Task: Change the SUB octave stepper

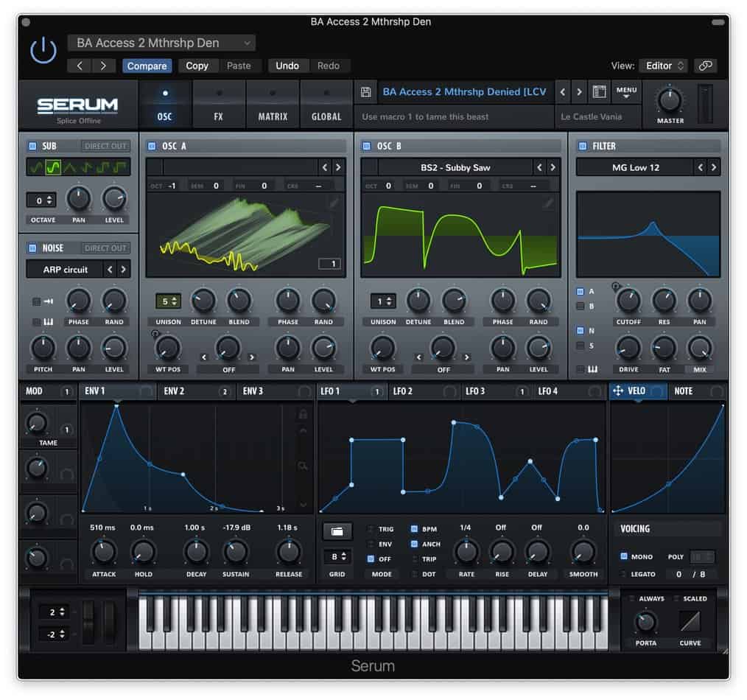Action: pos(41,200)
